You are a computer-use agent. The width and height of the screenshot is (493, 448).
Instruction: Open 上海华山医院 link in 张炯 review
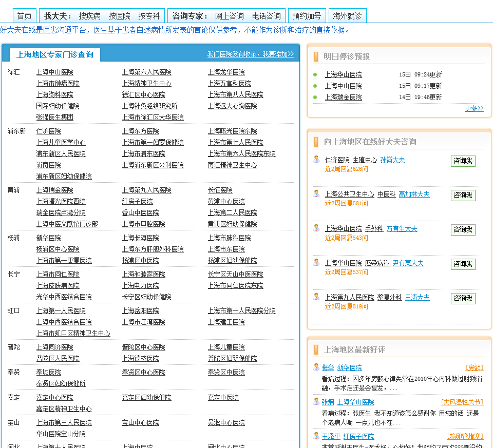(356, 402)
